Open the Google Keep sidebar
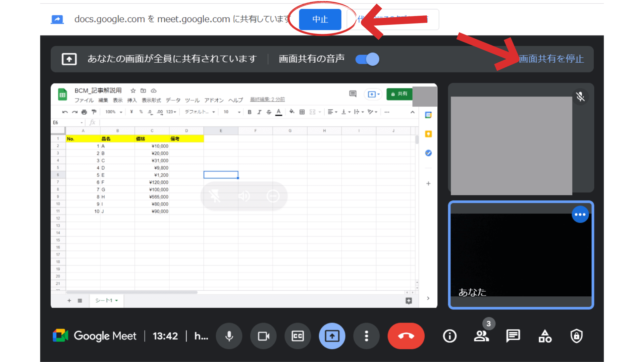The image size is (644, 362). 428,134
